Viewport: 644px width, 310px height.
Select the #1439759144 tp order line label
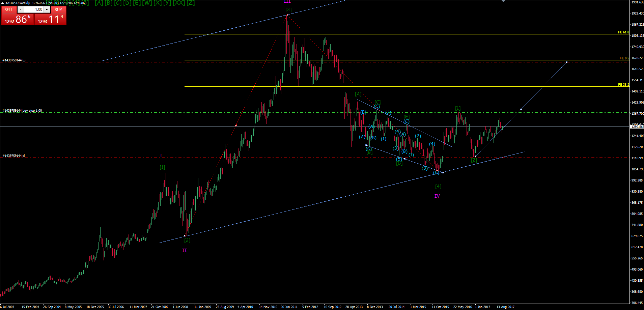[x=14, y=60]
